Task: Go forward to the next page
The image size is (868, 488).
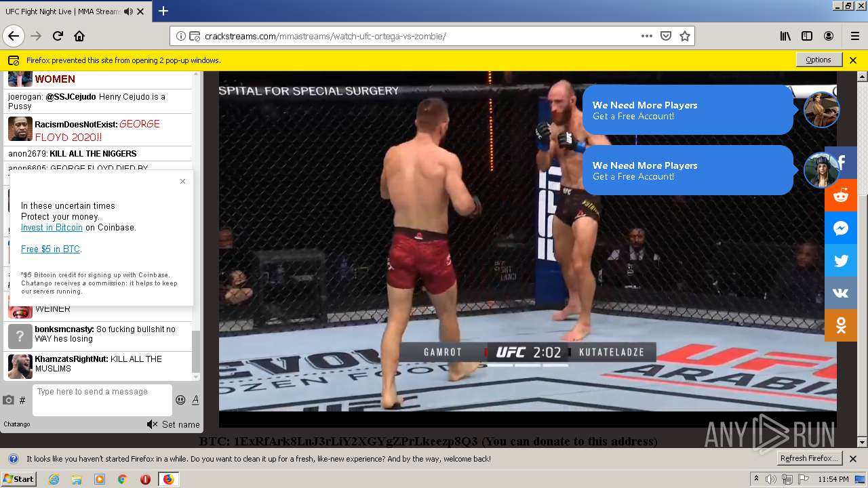Action: coord(36,36)
